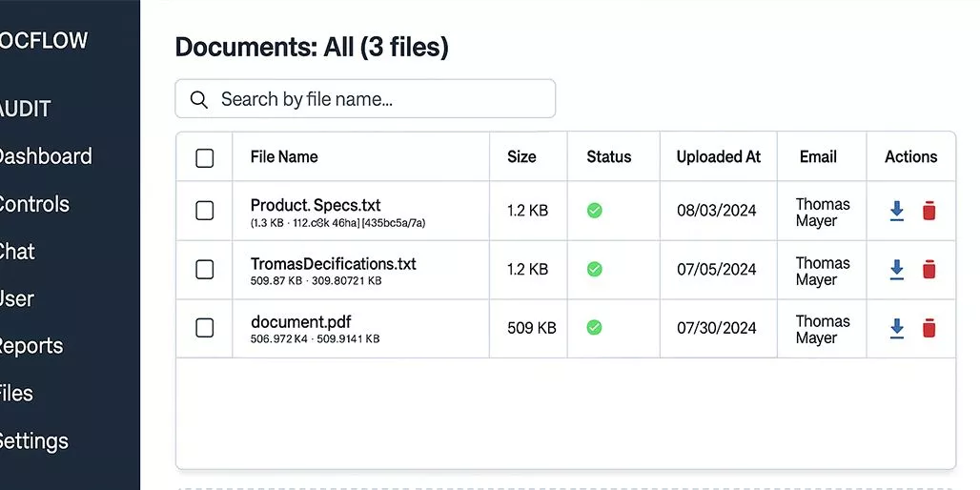This screenshot has height=490, width=980.
Task: Select the TromasDecifications.txt row checkbox
Action: click(x=204, y=270)
